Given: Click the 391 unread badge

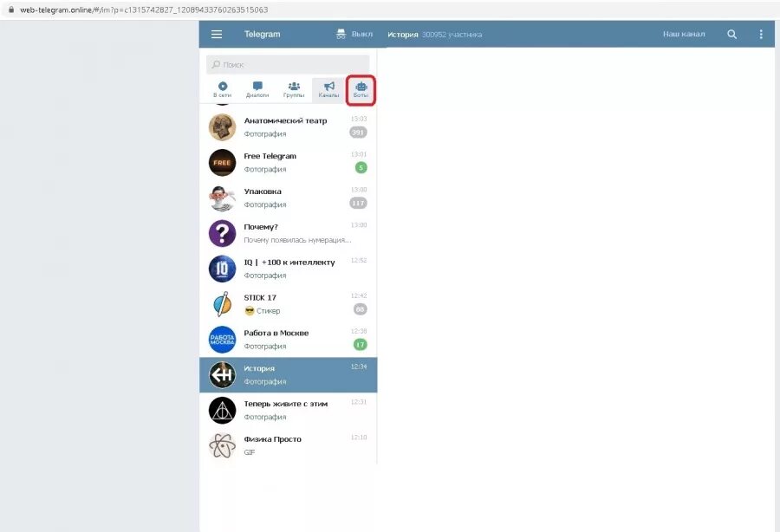Looking at the screenshot, I should (x=358, y=133).
